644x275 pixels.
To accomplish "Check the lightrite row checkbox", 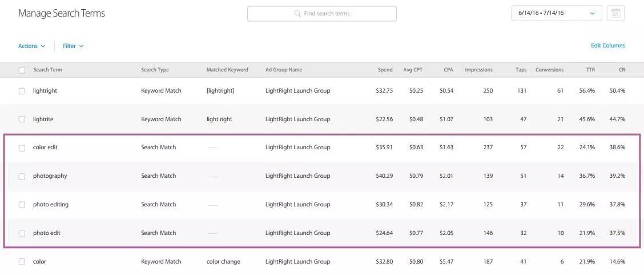I will pyautogui.click(x=22, y=119).
